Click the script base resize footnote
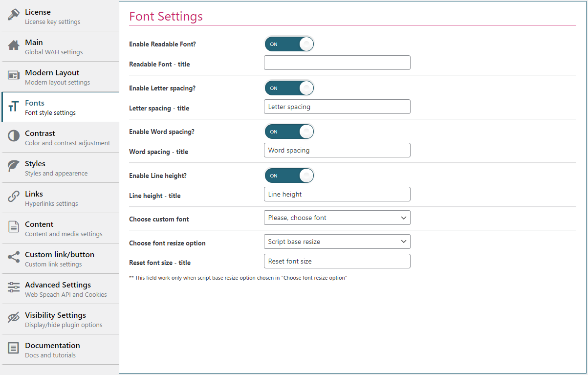588x375 pixels. (x=238, y=278)
